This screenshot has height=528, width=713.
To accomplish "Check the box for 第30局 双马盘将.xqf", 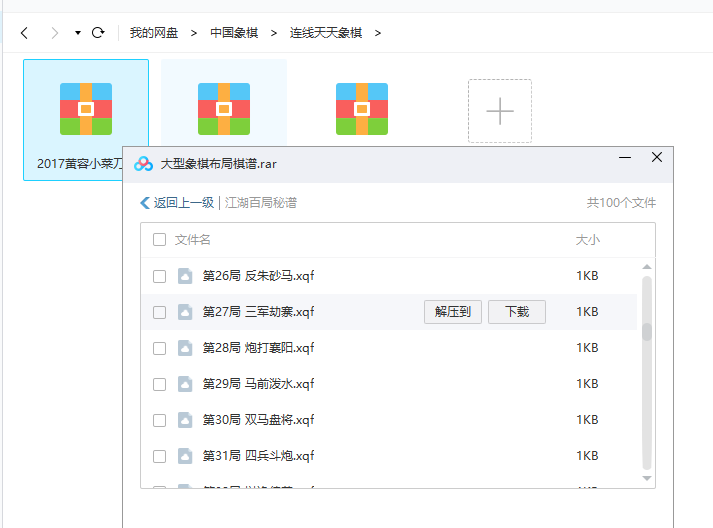I will [159, 420].
